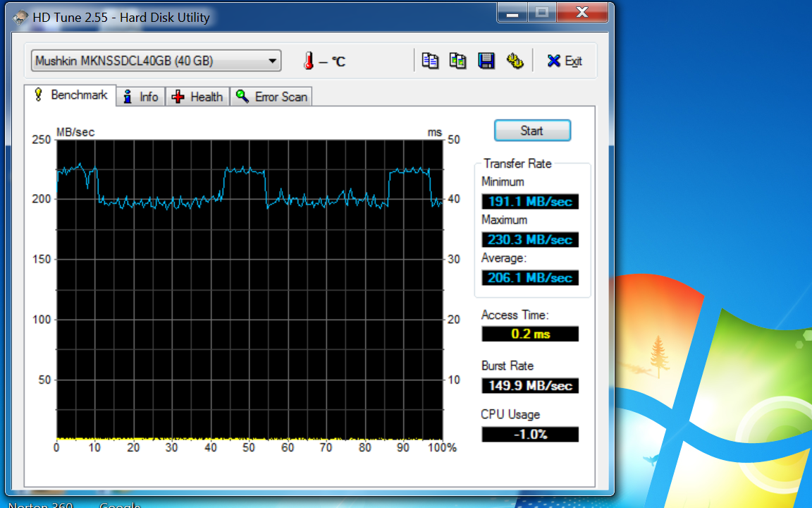Screen dimensions: 812x508
Task: Select the Benchmark tab
Action: pyautogui.click(x=70, y=95)
